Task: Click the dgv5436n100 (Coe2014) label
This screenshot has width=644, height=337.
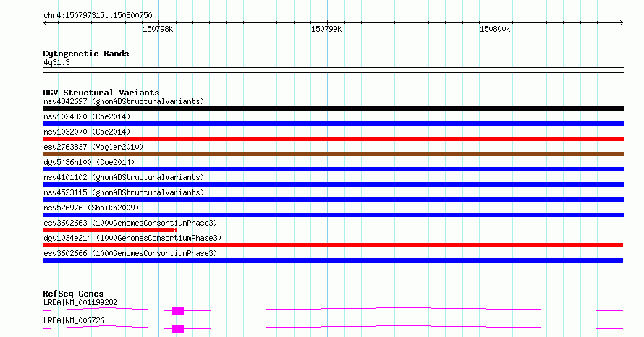Action: [89, 162]
